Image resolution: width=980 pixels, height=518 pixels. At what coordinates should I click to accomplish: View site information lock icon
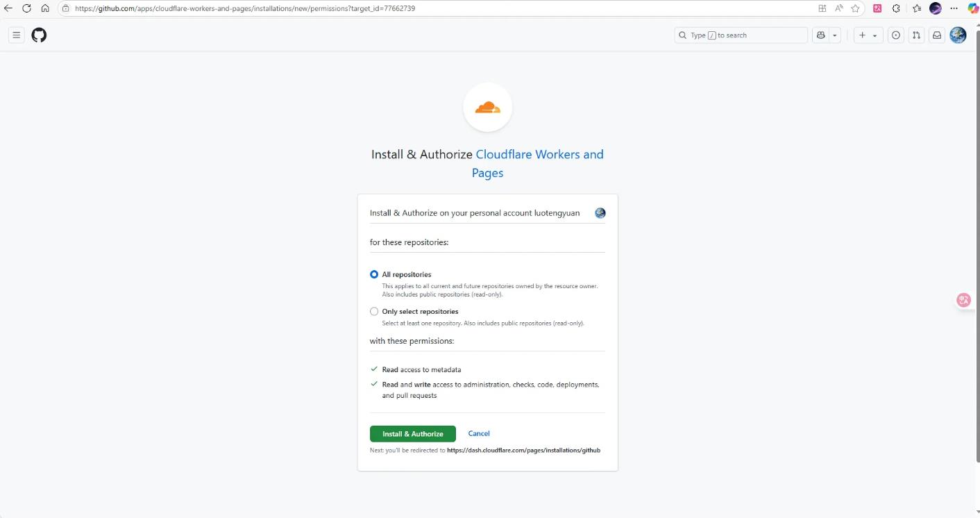point(65,8)
